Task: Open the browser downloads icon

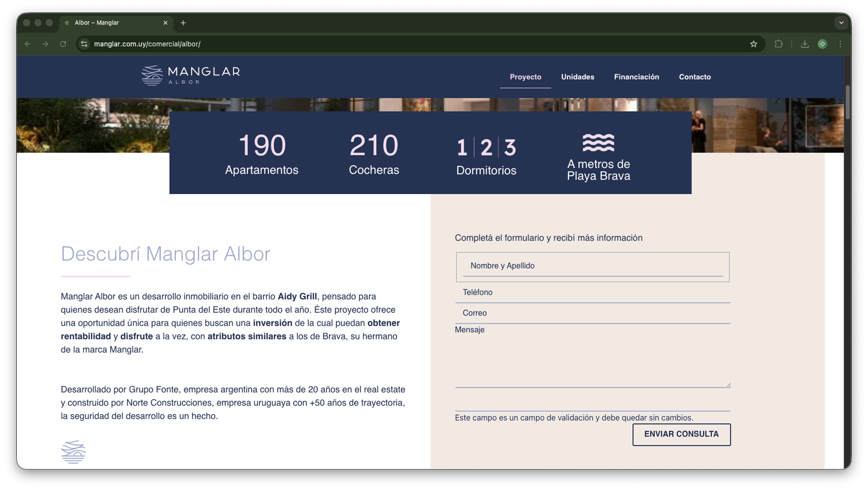Action: click(x=805, y=44)
